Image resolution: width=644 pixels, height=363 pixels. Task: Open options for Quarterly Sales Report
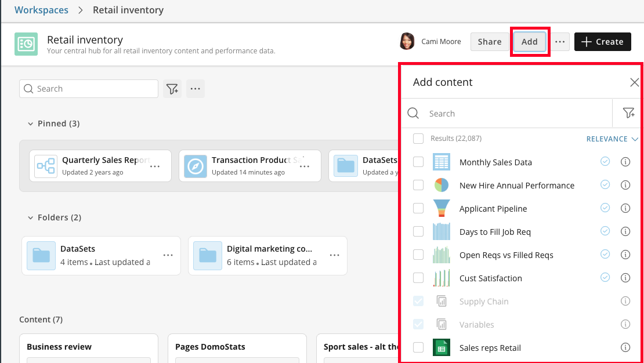155,166
